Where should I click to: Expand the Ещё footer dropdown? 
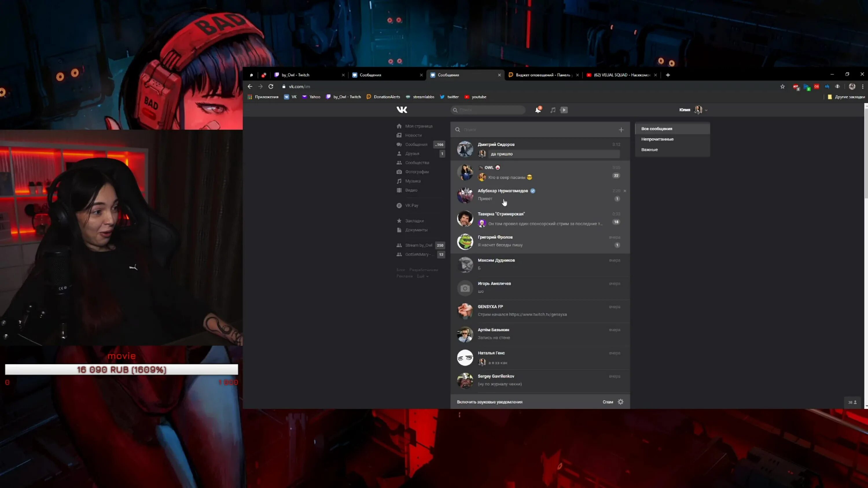pos(422,276)
